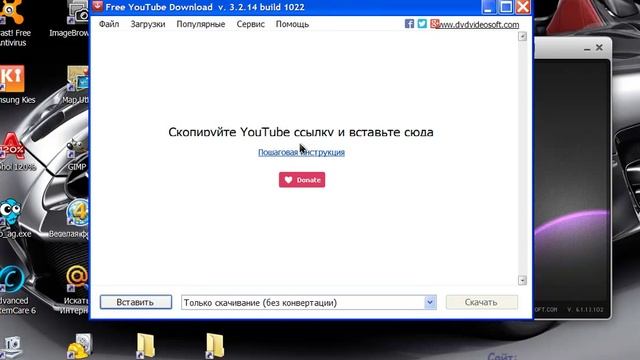
Task: Select the Map Utility desktop icon
Action: point(76,84)
